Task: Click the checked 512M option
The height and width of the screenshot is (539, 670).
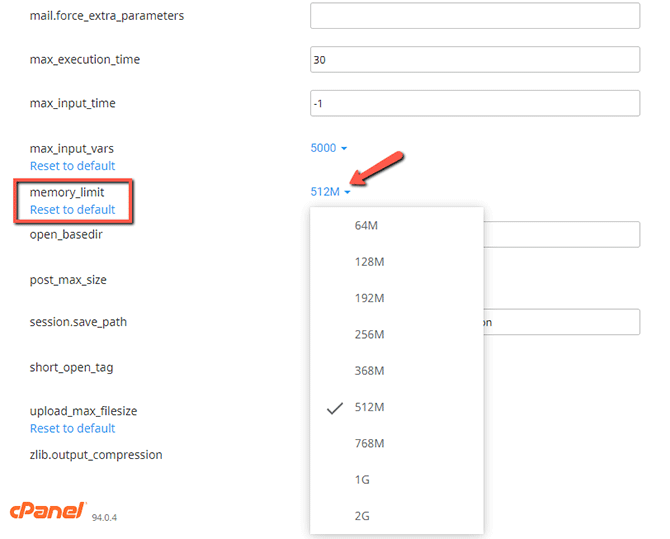Action: (x=369, y=407)
